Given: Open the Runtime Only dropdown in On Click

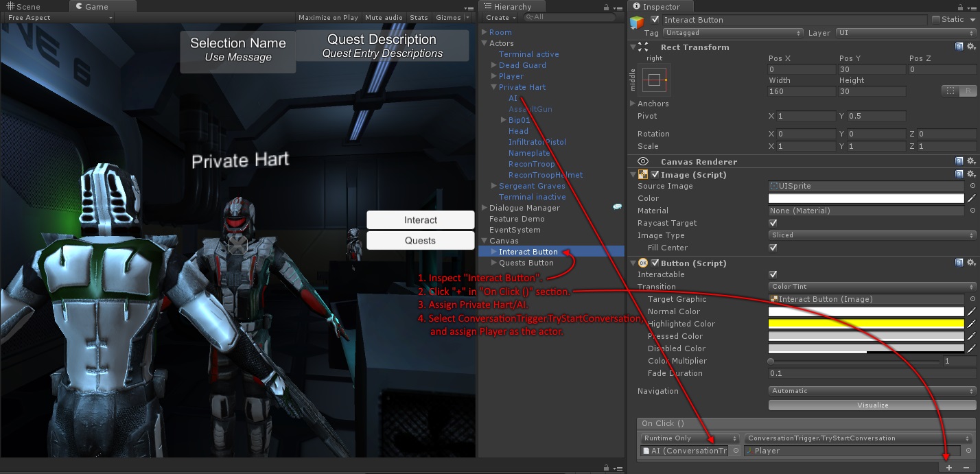Looking at the screenshot, I should tap(690, 438).
